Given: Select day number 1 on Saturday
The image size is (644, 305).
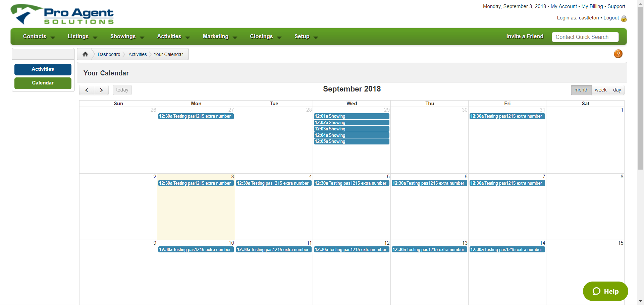Looking at the screenshot, I should [x=622, y=110].
